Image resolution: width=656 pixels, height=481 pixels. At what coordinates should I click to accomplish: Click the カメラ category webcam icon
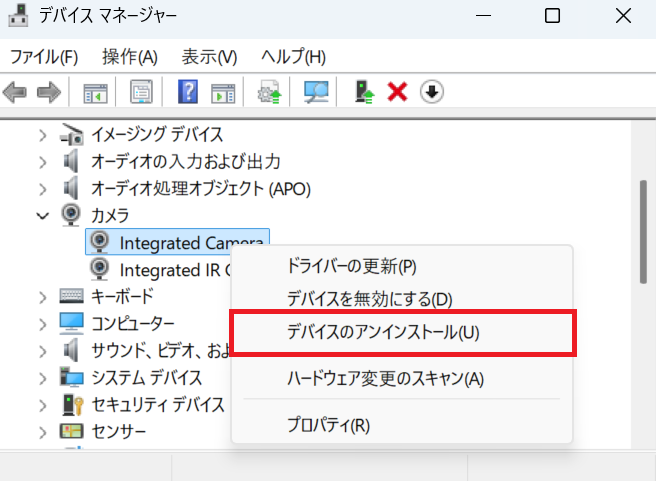point(71,215)
